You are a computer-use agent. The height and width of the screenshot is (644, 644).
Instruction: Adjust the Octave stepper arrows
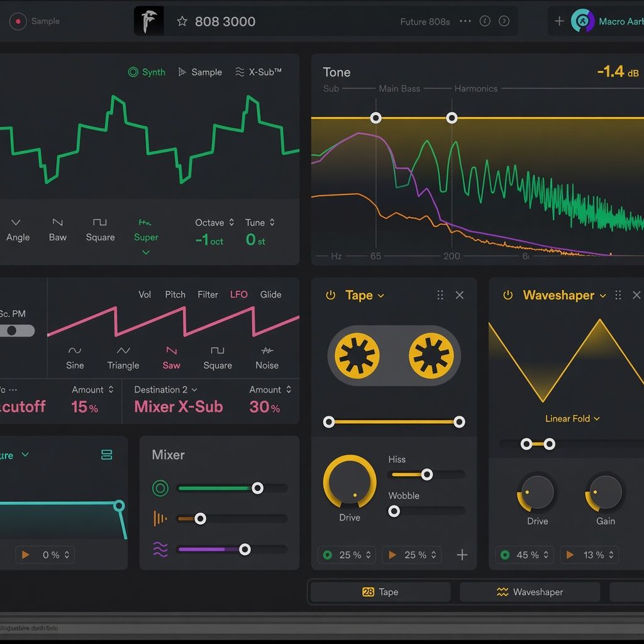pyautogui.click(x=231, y=222)
